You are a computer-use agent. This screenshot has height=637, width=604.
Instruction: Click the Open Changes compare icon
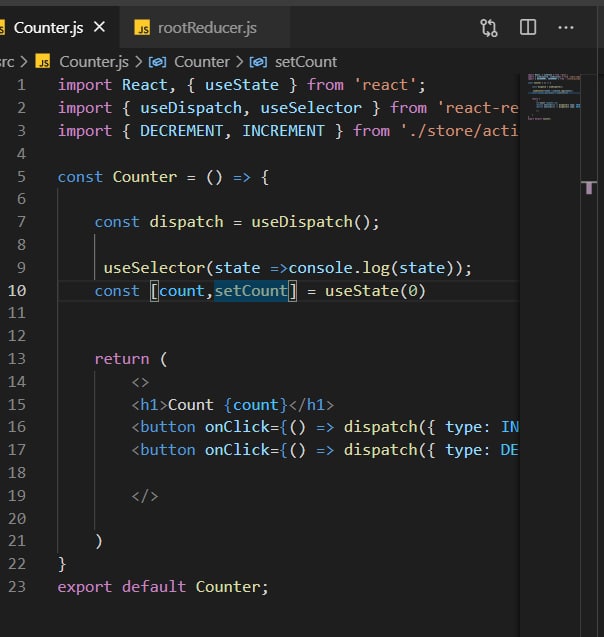(489, 28)
